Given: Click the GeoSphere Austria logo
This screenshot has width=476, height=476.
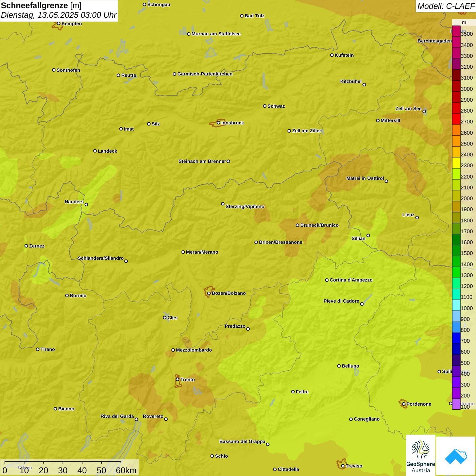Looking at the screenshot, I should (421, 455).
